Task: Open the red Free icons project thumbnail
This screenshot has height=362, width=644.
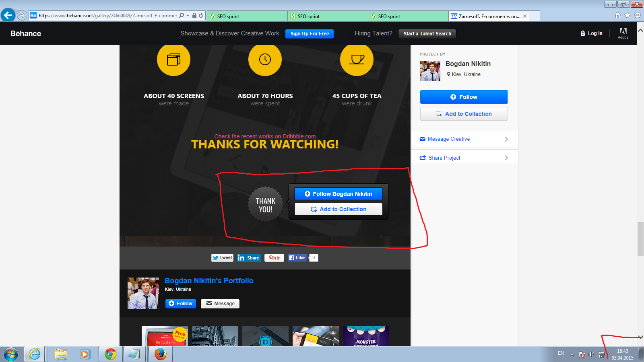Action: pyautogui.click(x=165, y=336)
